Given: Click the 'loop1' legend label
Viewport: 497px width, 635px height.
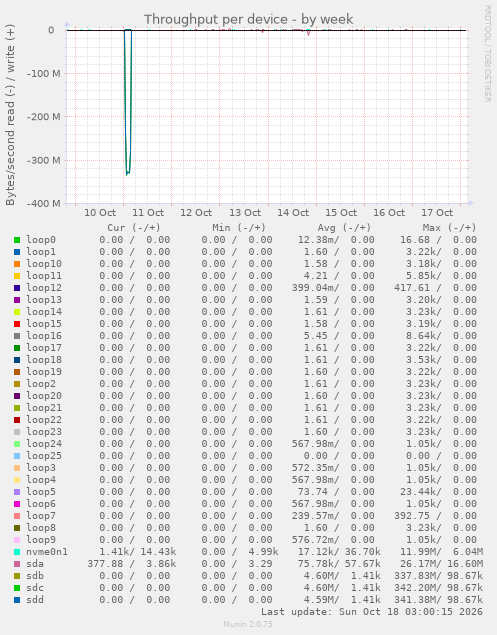Looking at the screenshot, I should point(41,252).
